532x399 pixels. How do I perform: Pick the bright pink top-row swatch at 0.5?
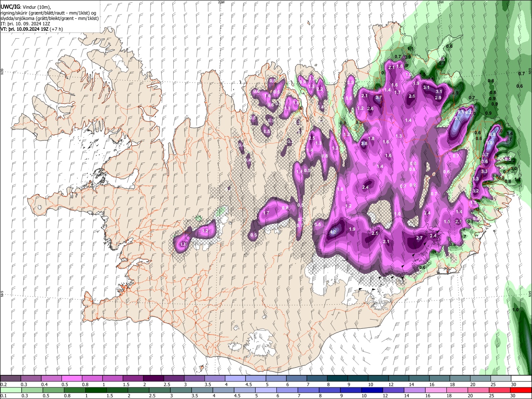tap(71, 379)
